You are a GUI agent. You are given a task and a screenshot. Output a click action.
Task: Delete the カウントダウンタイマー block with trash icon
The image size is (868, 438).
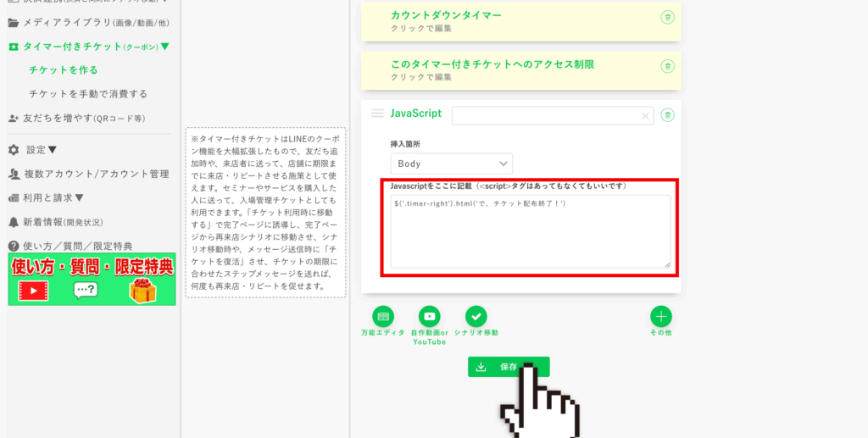pyautogui.click(x=668, y=17)
